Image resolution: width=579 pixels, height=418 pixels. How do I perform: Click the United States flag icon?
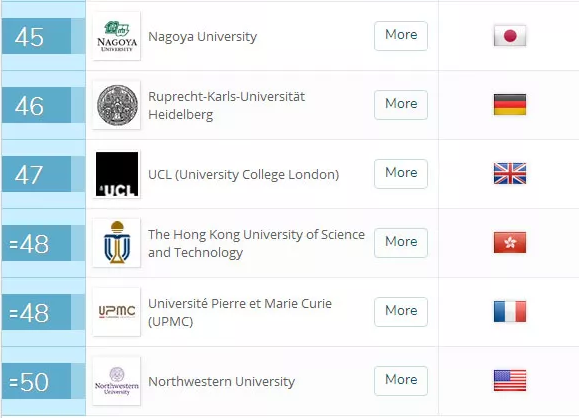[x=510, y=380]
